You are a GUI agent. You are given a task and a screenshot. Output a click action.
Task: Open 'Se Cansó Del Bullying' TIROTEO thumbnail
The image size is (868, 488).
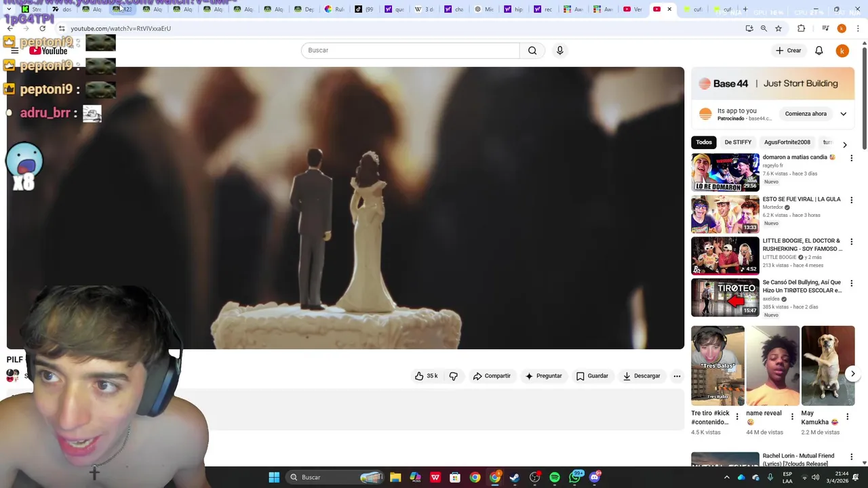725,298
